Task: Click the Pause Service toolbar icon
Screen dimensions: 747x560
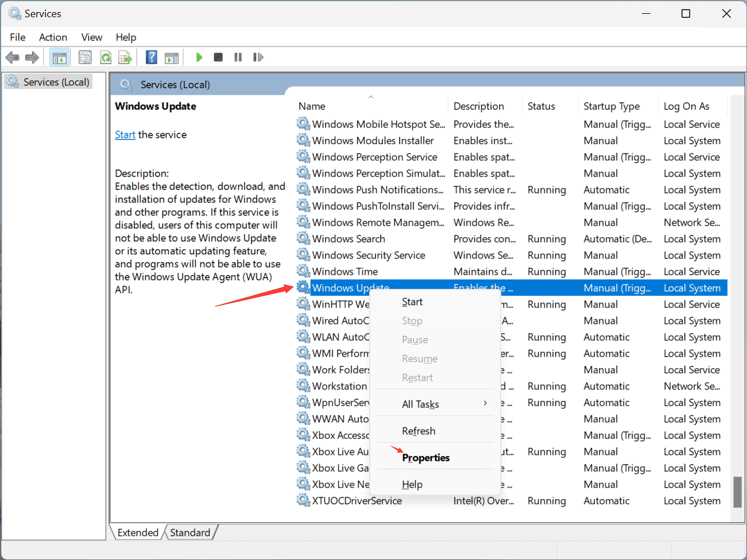Action: click(x=238, y=57)
